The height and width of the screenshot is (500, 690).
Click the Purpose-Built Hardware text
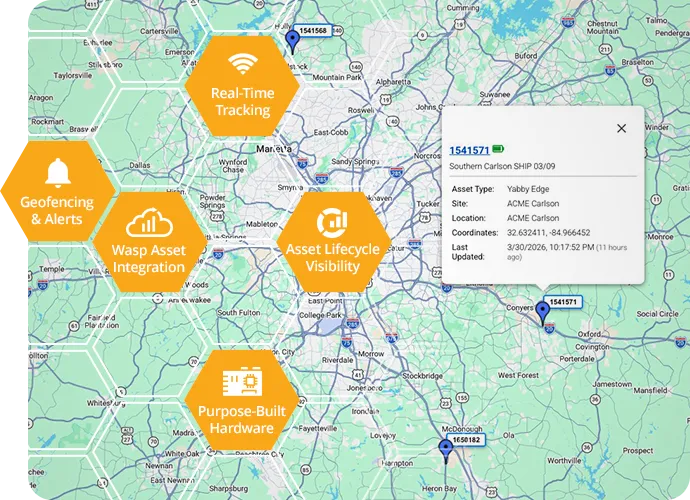pos(241,420)
